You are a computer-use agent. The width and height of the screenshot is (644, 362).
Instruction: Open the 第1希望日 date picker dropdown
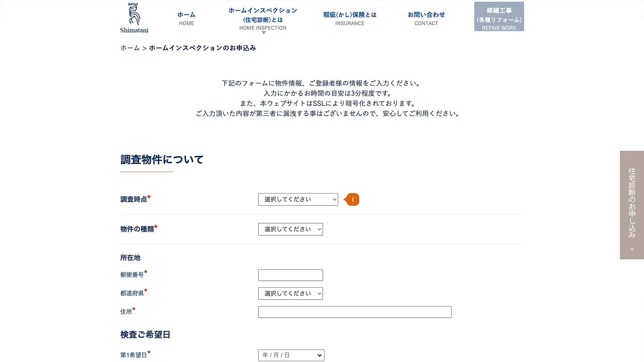(291, 355)
